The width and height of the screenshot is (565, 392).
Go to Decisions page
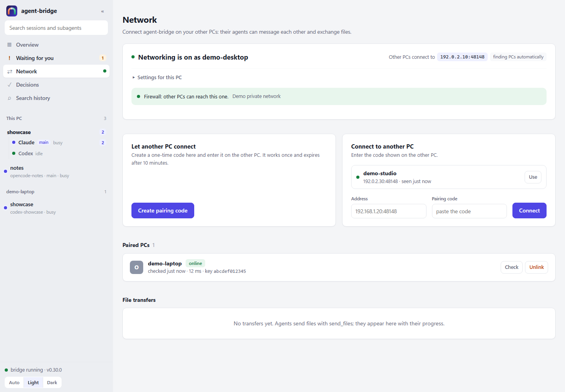56,85
